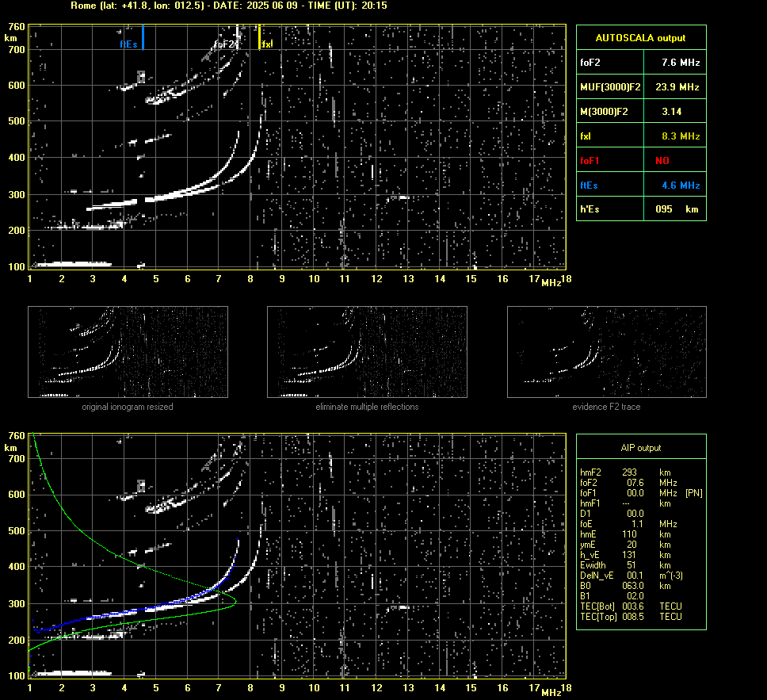Click the hmF2 293 km row
The image size is (767, 700).
pyautogui.click(x=625, y=472)
